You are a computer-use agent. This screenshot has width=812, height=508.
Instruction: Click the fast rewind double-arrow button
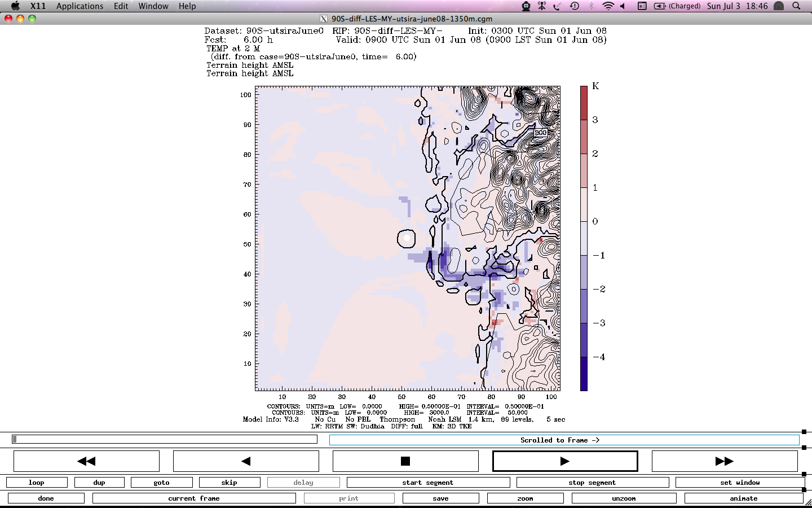(x=86, y=461)
